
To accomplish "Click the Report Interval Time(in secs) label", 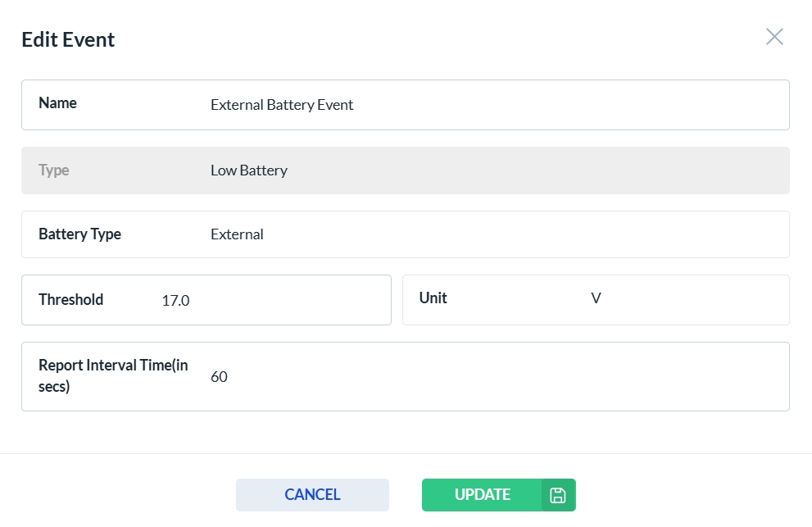I will [x=113, y=376].
